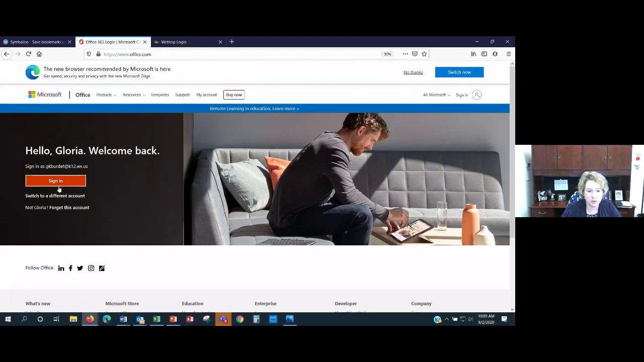Click the Microsoft logo
Image resolution: width=644 pixels, height=362 pixels.
(45, 95)
